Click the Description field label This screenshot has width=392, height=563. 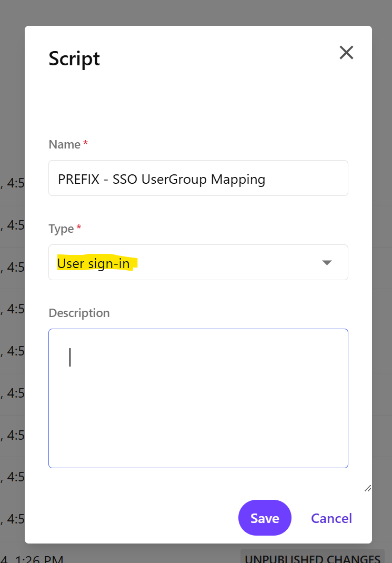pyautogui.click(x=79, y=313)
